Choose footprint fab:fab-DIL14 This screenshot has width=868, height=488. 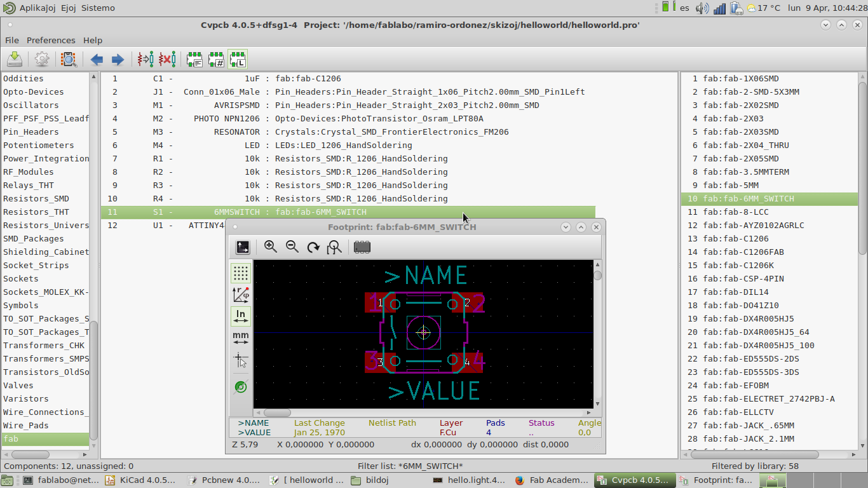point(770,292)
